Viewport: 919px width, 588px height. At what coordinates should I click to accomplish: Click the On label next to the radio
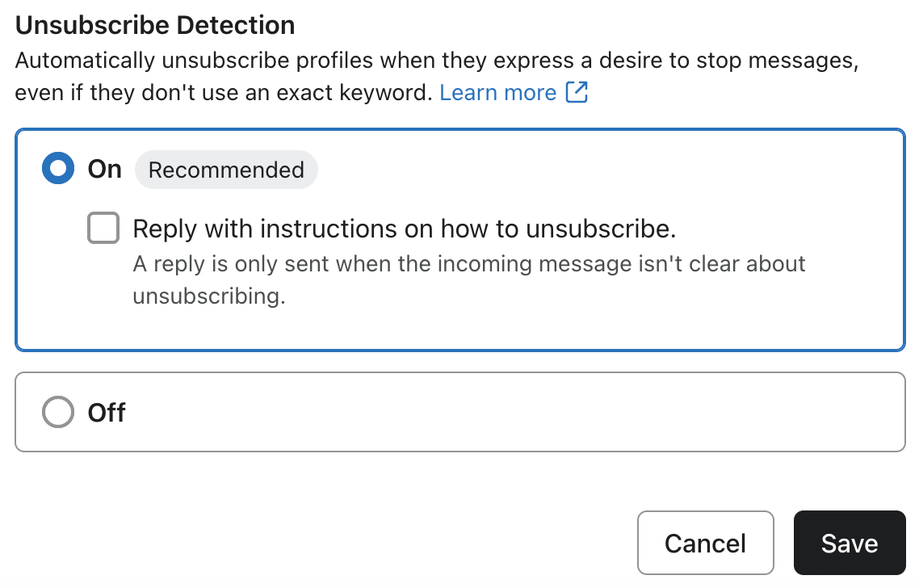tap(103, 168)
